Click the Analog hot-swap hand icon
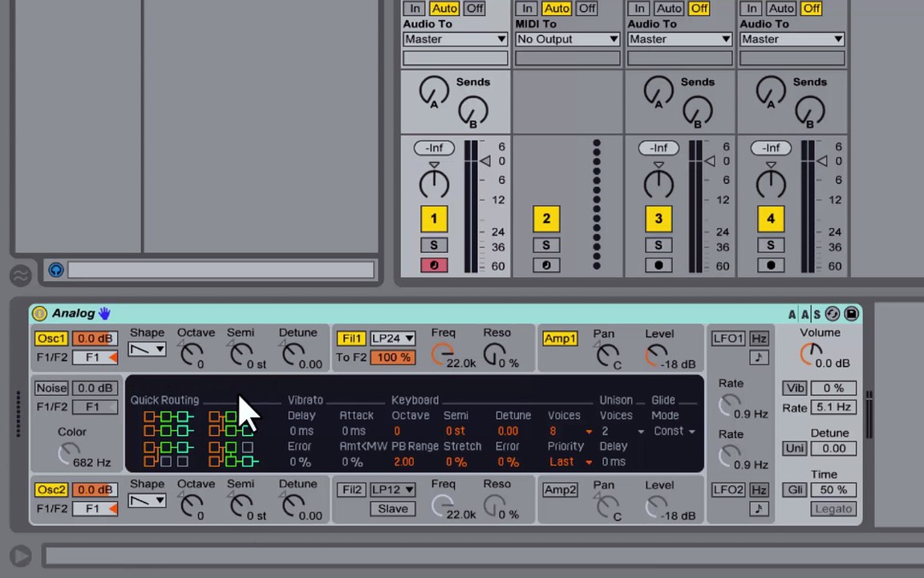The image size is (924, 578). 104,313
